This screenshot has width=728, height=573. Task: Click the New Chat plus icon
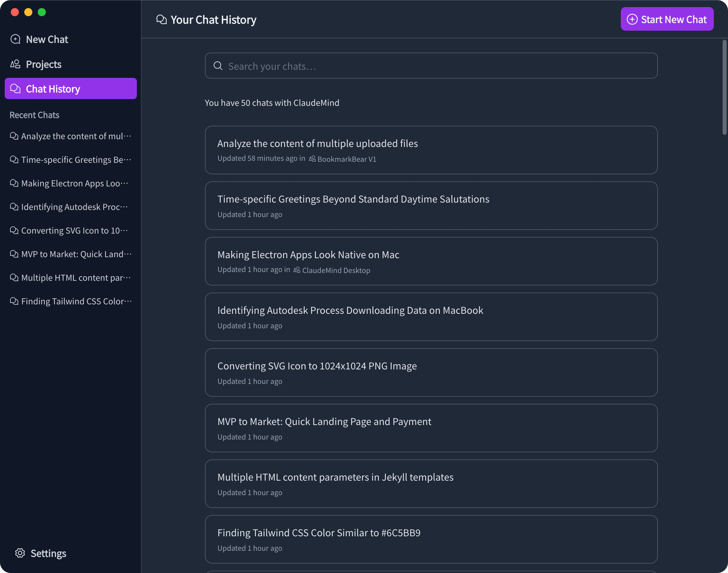(x=16, y=39)
